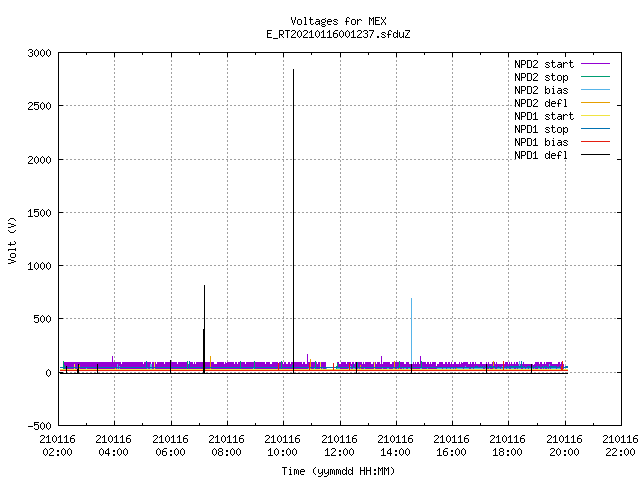Click the 'NPD2 start' legend label
The width and height of the screenshot is (640, 480).
(x=544, y=64)
